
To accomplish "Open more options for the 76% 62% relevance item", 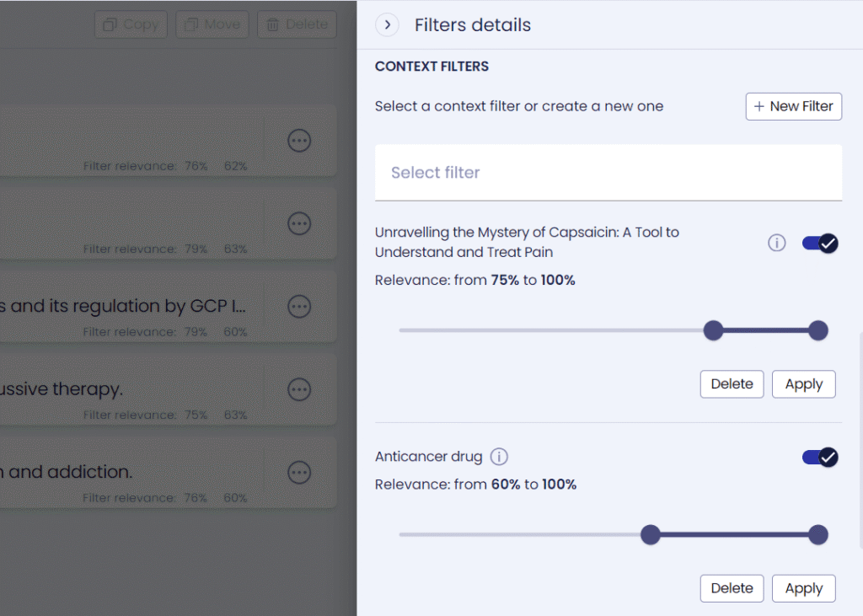I will click(299, 141).
